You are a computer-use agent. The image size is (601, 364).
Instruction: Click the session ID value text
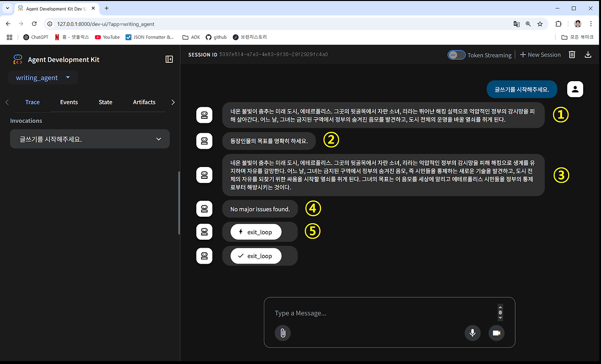(273, 55)
